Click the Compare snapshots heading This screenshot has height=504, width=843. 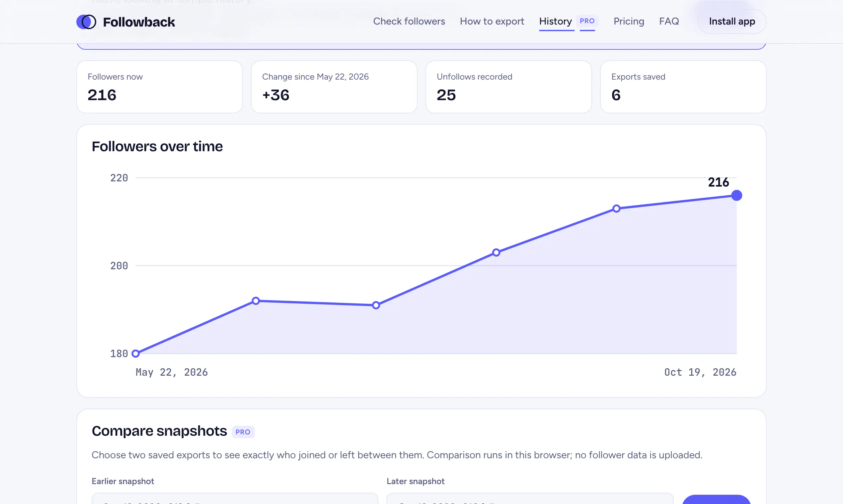click(x=159, y=431)
